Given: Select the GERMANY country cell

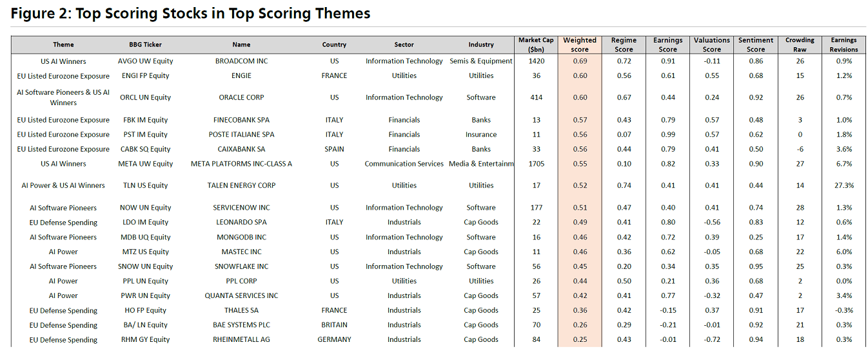Looking at the screenshot, I should 334,340.
